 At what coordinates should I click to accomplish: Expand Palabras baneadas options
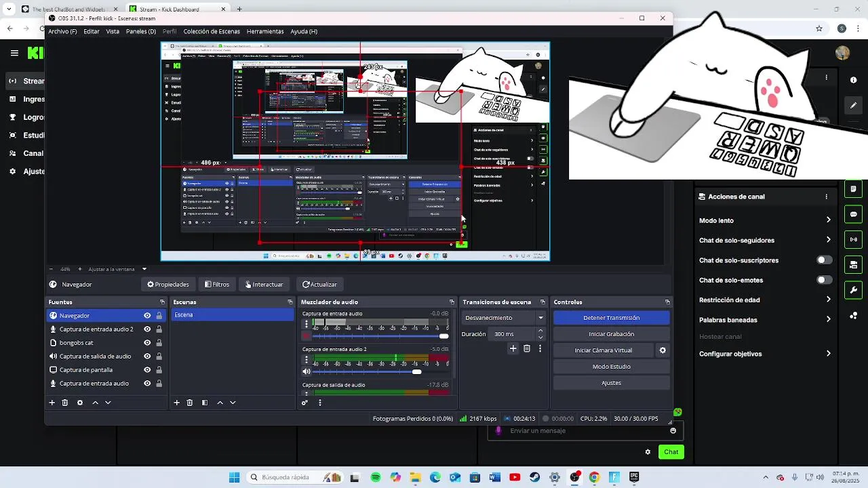[828, 320]
